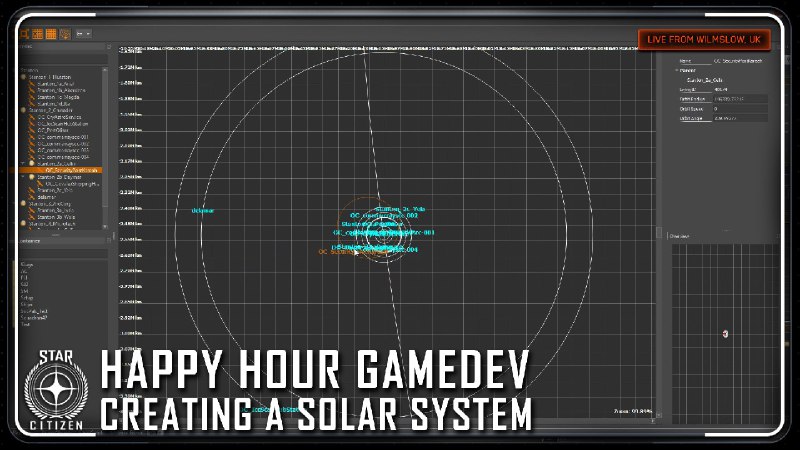
Task: Click the Stanton_2a_Cellin parent value in properties
Action: point(705,80)
